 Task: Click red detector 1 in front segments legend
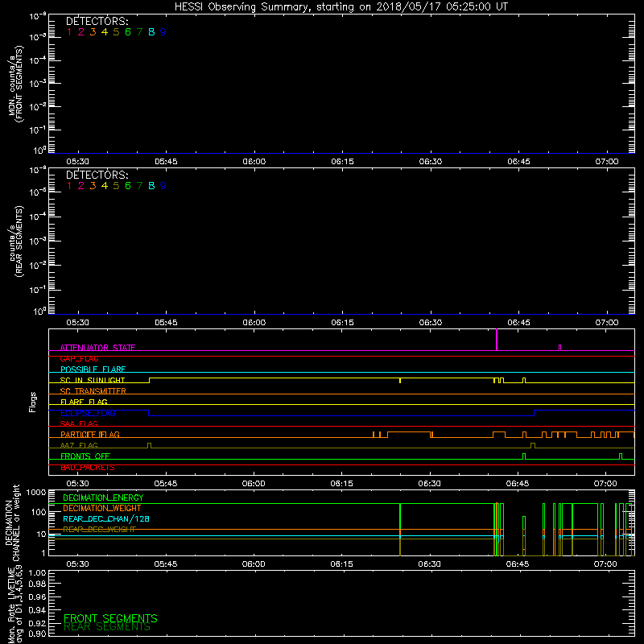pos(69,32)
